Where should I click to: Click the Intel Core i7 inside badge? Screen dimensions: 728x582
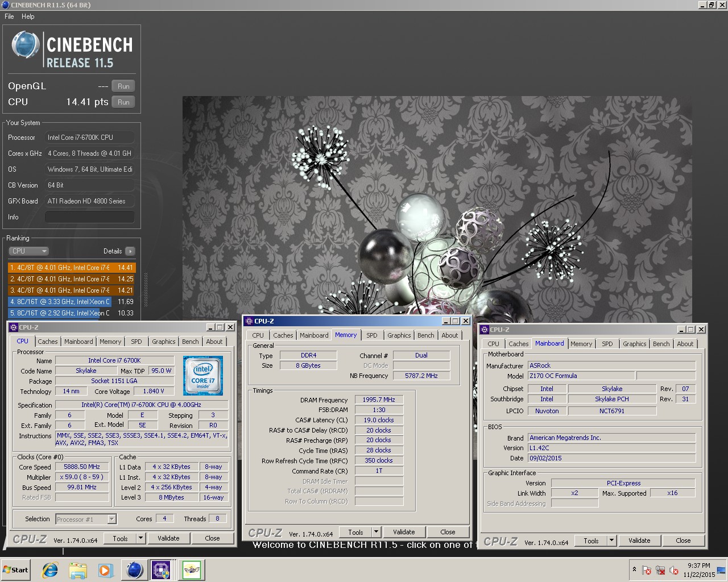[203, 376]
